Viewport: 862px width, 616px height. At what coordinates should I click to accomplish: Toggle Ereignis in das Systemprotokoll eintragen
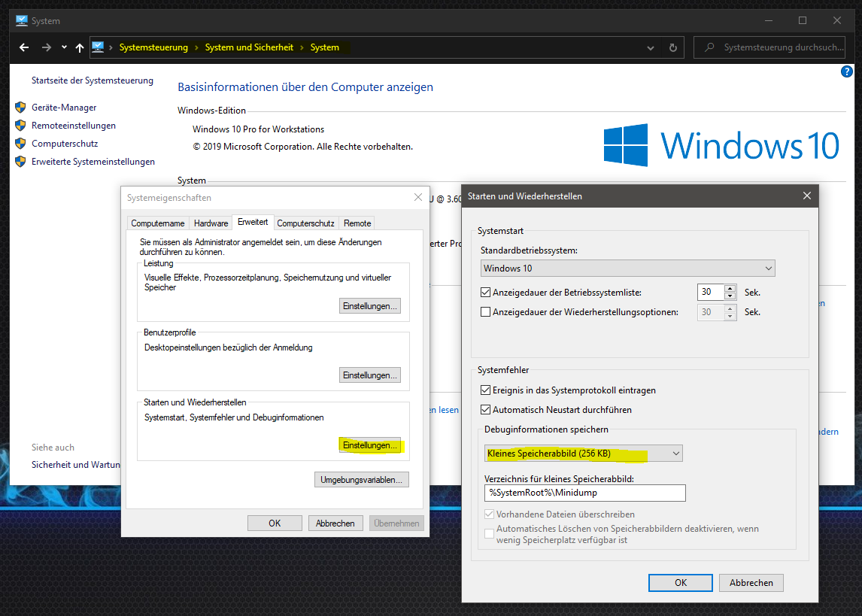click(x=486, y=390)
